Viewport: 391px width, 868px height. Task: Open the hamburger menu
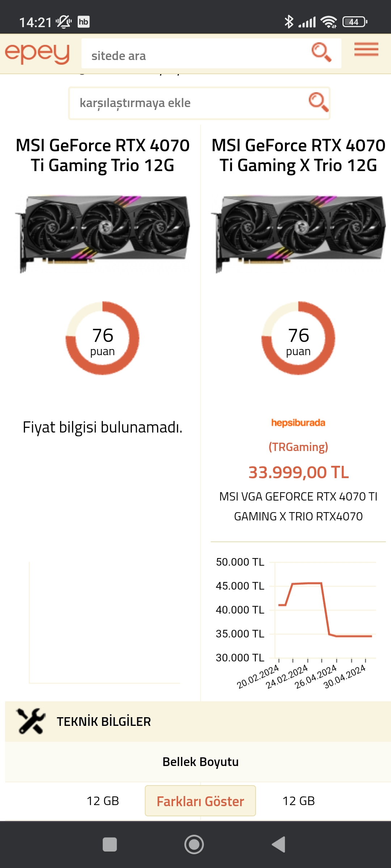366,50
